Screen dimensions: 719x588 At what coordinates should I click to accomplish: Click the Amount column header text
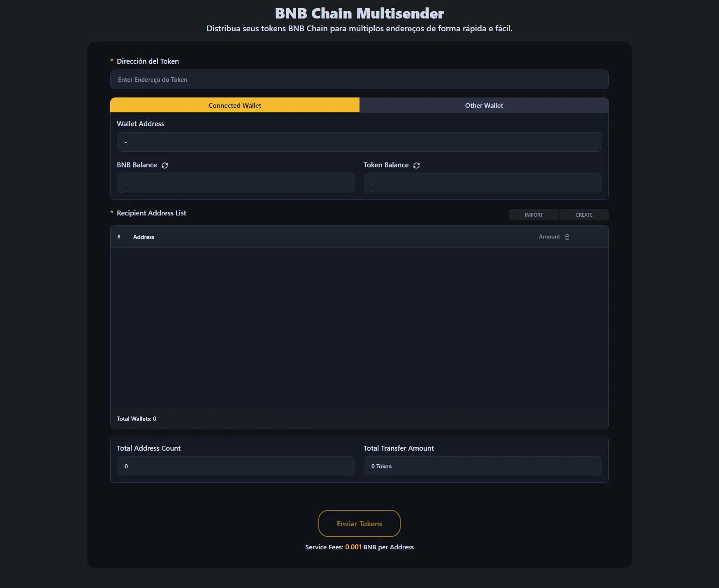pyautogui.click(x=549, y=236)
